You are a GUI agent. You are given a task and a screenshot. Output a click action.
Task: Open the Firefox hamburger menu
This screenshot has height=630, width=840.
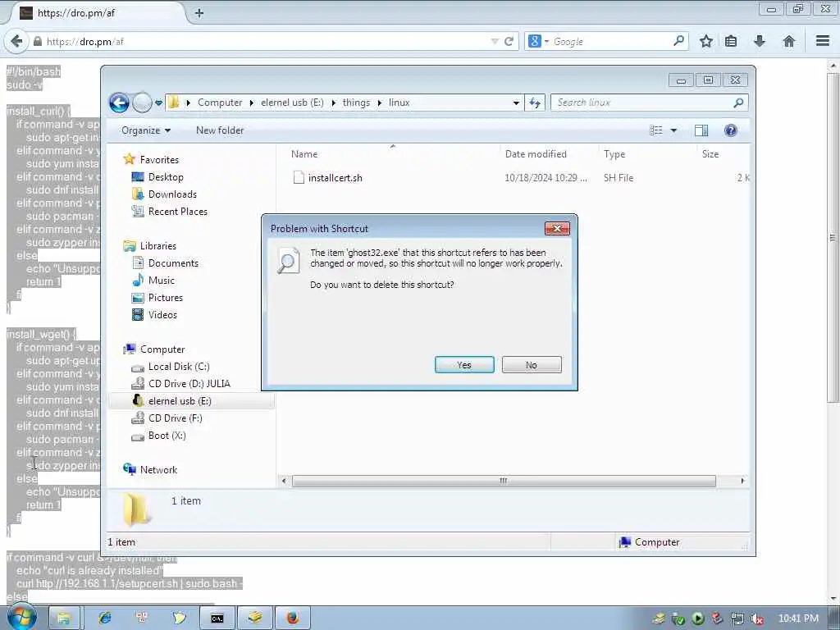click(823, 41)
